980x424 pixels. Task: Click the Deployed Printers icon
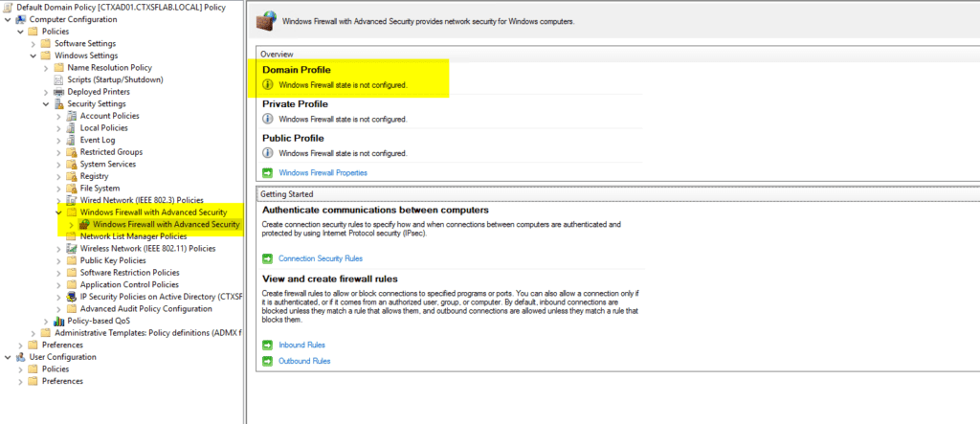[58, 92]
